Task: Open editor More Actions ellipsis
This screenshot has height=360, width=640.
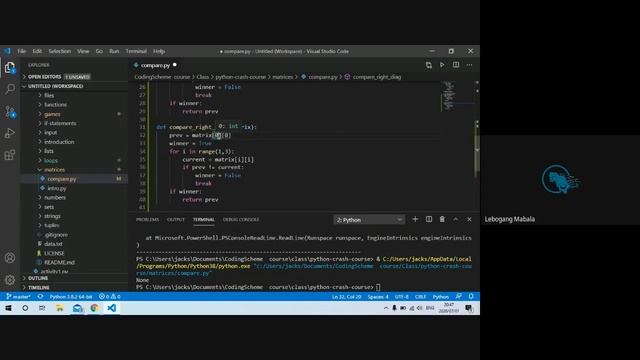Action: point(469,65)
